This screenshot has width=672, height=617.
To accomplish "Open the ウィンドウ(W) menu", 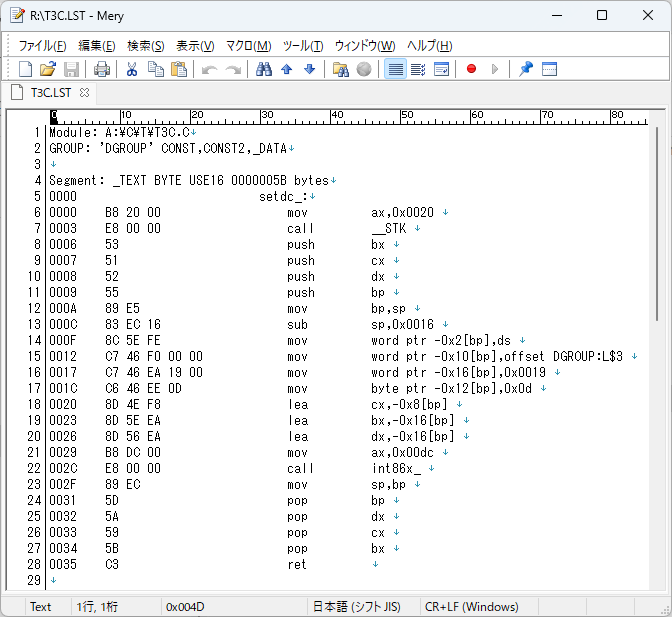I will pyautogui.click(x=365, y=45).
